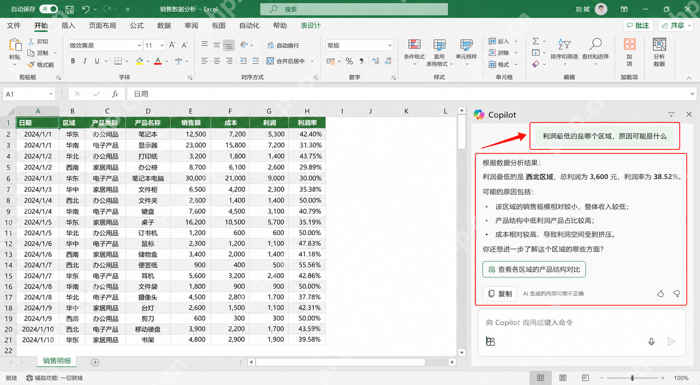
Task: Click the Cut (剪切) scissors icon
Action: (31, 42)
